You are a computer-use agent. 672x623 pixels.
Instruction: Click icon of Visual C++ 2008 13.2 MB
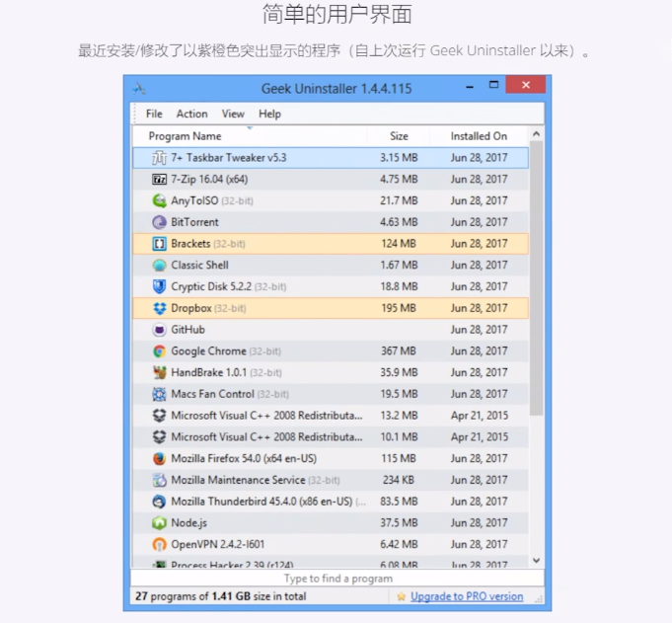(160, 416)
